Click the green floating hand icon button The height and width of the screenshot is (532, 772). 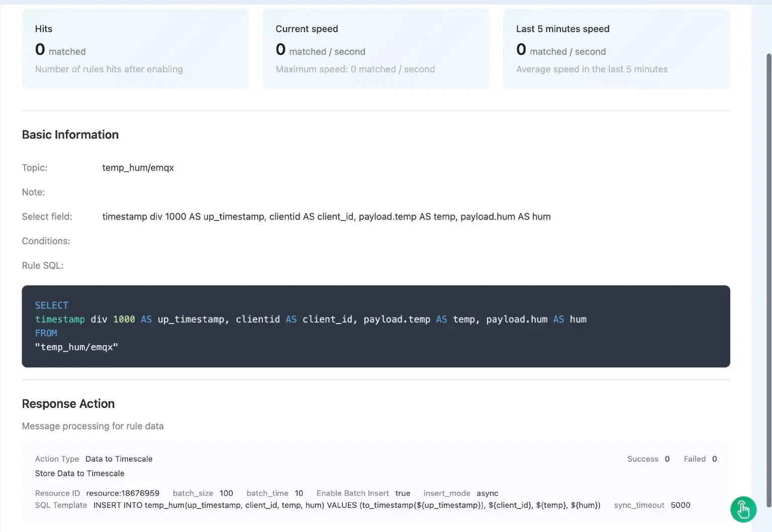point(743,509)
